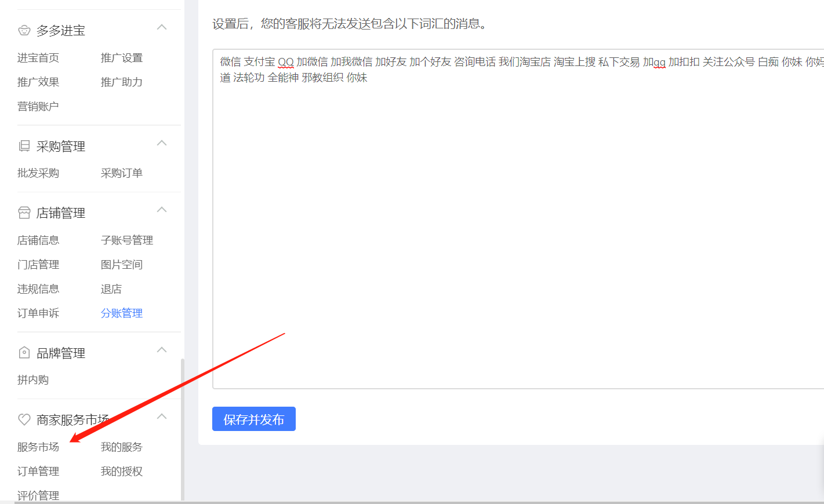
Task: Click the 采购管理 section icon
Action: [24, 146]
